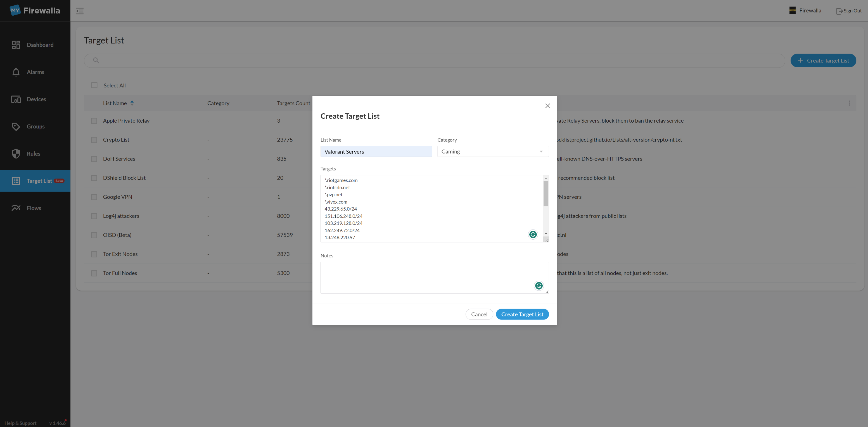Click the Flows chart icon
Viewport: 868px width, 427px height.
point(16,208)
